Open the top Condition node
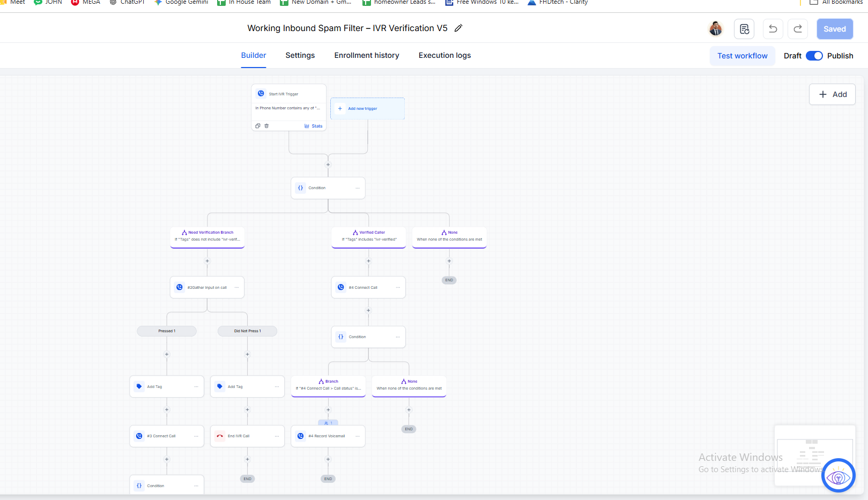868x500 pixels. click(x=328, y=188)
